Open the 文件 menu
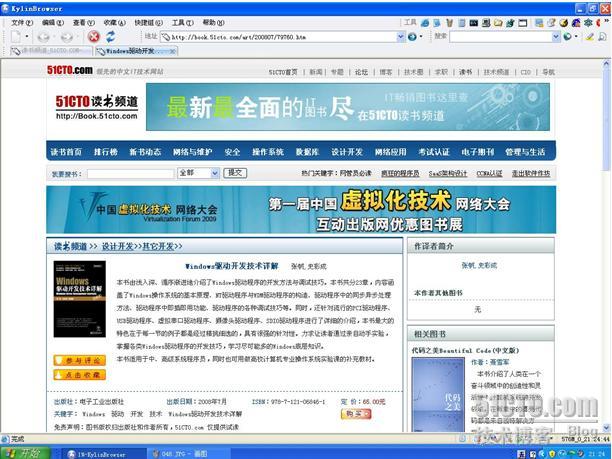612x459 pixels. (x=22, y=23)
